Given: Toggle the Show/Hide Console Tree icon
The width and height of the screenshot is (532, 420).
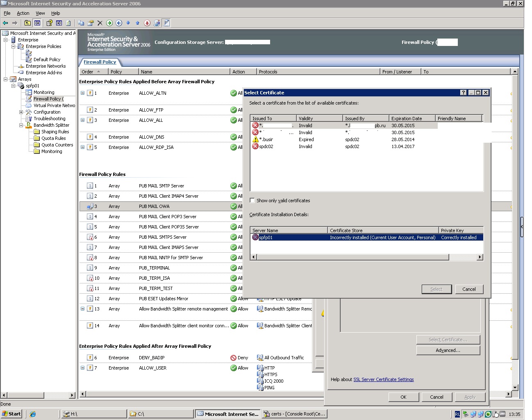Looking at the screenshot, I should [x=37, y=23].
